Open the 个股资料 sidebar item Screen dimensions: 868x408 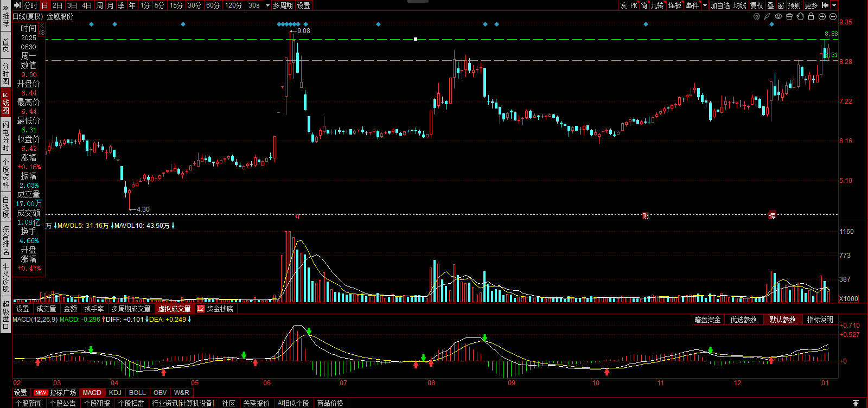pyautogui.click(x=5, y=174)
